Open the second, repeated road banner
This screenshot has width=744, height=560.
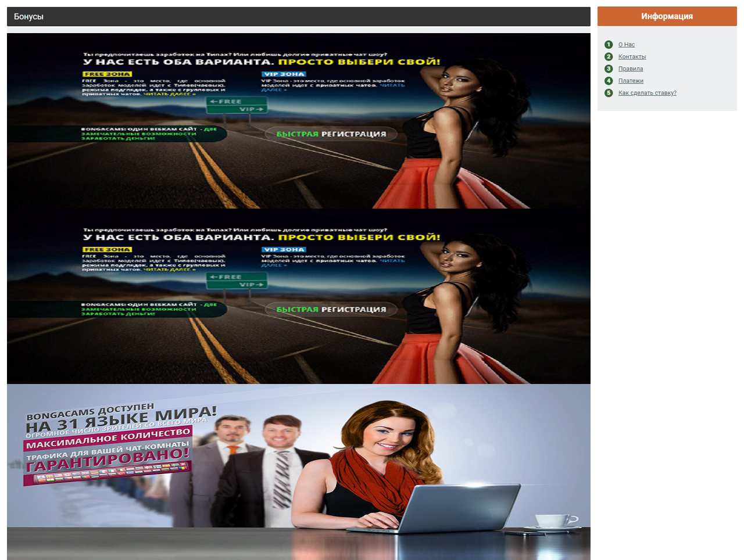coord(299,296)
